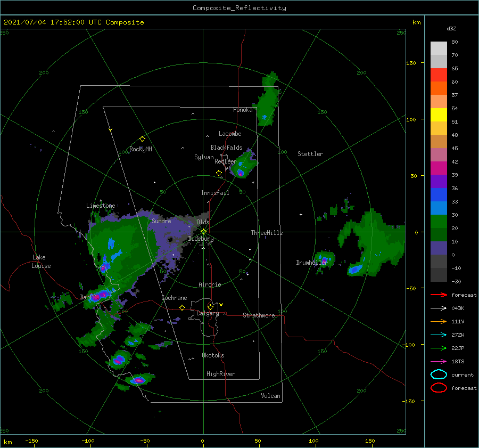
Task: Click the slate 10-0 dBZ color swatch
Action: click(439, 248)
